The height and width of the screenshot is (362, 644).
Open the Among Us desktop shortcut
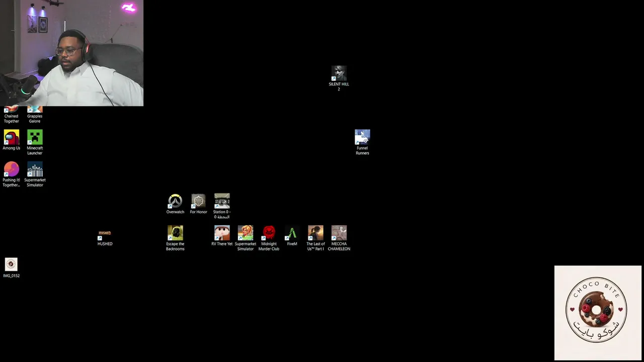(x=11, y=140)
